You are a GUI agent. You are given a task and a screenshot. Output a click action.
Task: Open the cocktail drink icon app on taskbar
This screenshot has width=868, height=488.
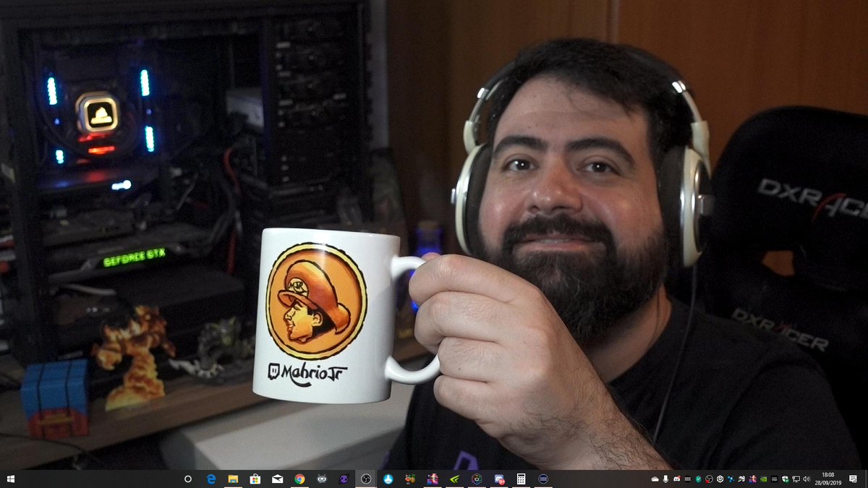point(410,479)
